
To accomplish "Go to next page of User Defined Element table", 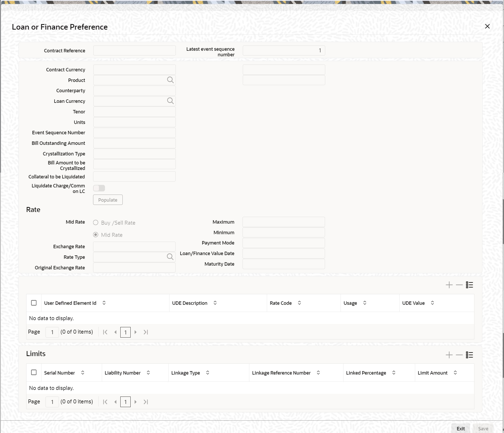I will click(135, 332).
